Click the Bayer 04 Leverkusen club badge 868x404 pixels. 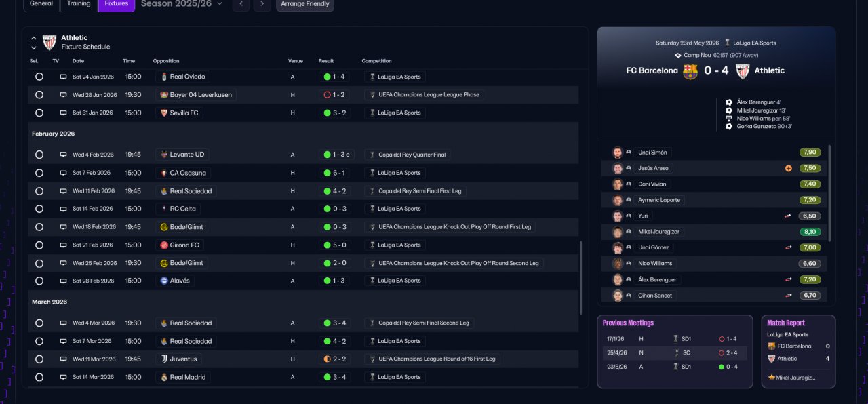pos(163,95)
